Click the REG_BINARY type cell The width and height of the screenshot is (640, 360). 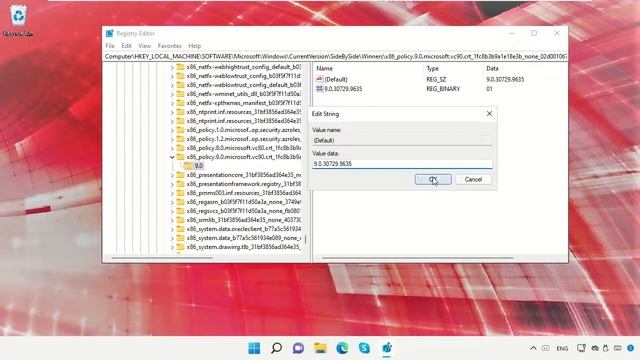point(443,89)
